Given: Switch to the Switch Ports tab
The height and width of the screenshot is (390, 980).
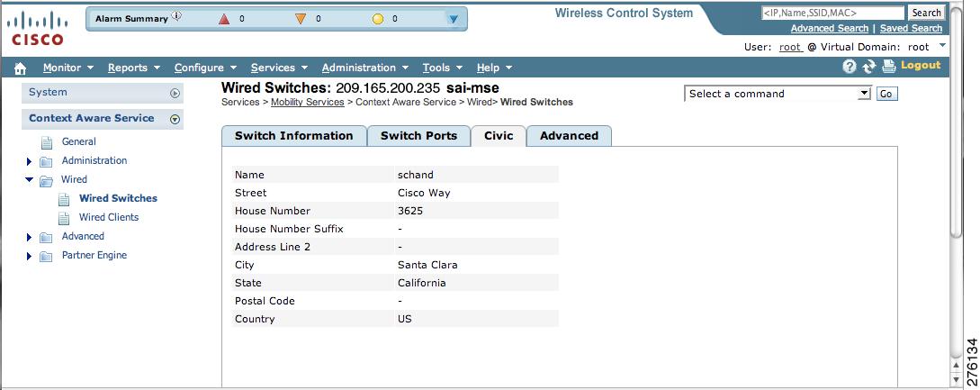Looking at the screenshot, I should tap(418, 136).
